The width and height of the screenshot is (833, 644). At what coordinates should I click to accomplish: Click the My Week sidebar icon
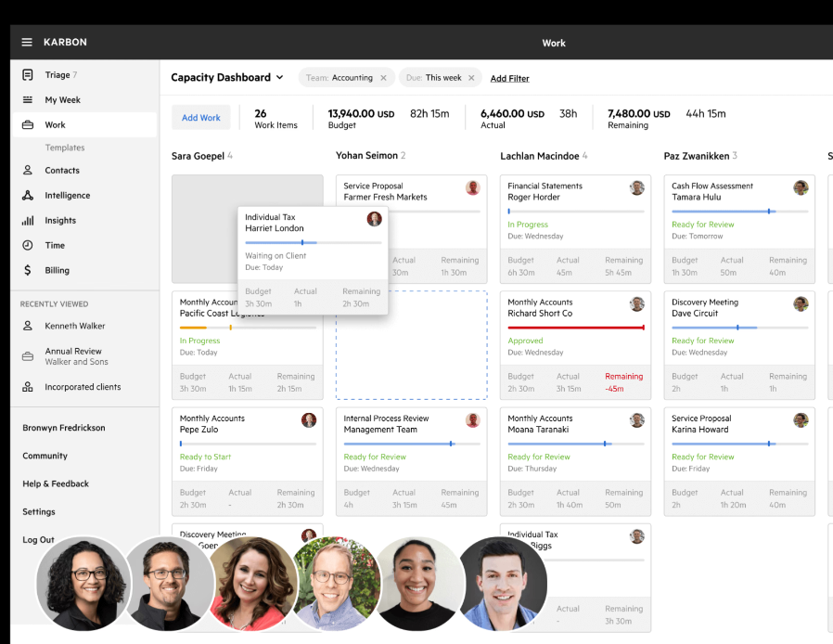pyautogui.click(x=28, y=100)
